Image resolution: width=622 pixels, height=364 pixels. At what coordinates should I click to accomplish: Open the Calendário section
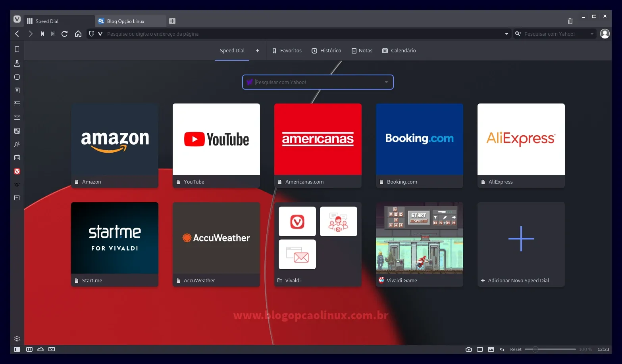[399, 50]
